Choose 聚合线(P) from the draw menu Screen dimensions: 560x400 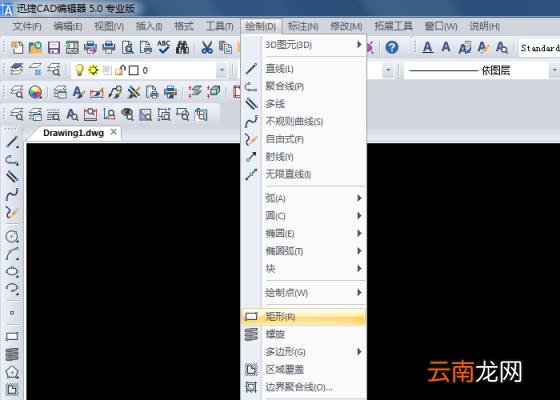click(304, 86)
